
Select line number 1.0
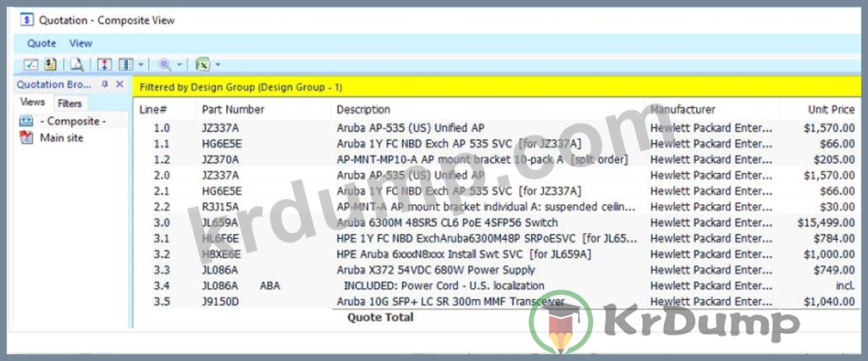pyautogui.click(x=163, y=128)
